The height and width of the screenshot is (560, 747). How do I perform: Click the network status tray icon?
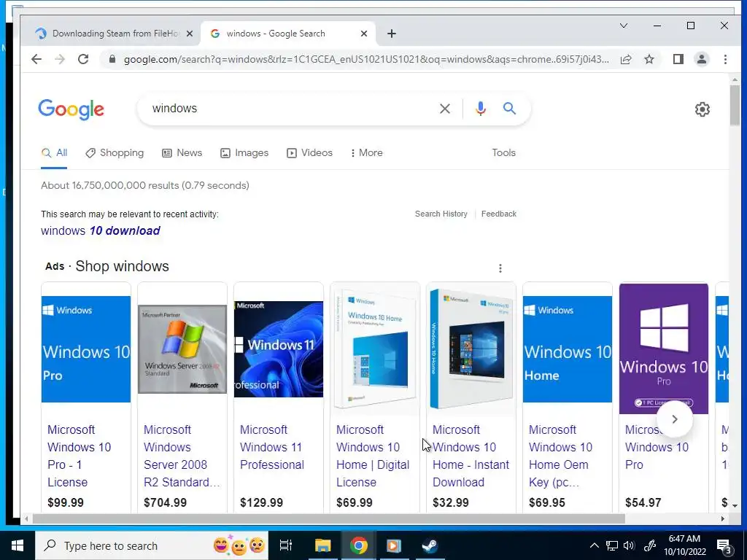(x=612, y=545)
